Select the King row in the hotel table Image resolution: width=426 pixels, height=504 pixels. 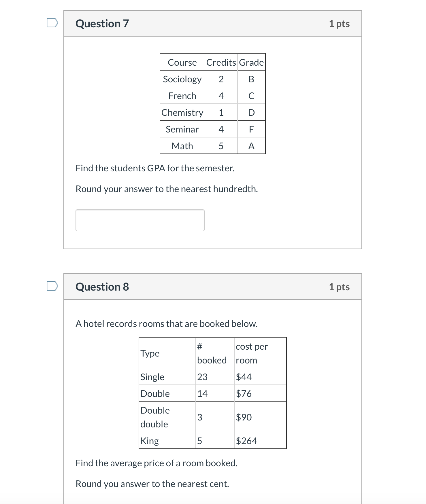(212, 441)
